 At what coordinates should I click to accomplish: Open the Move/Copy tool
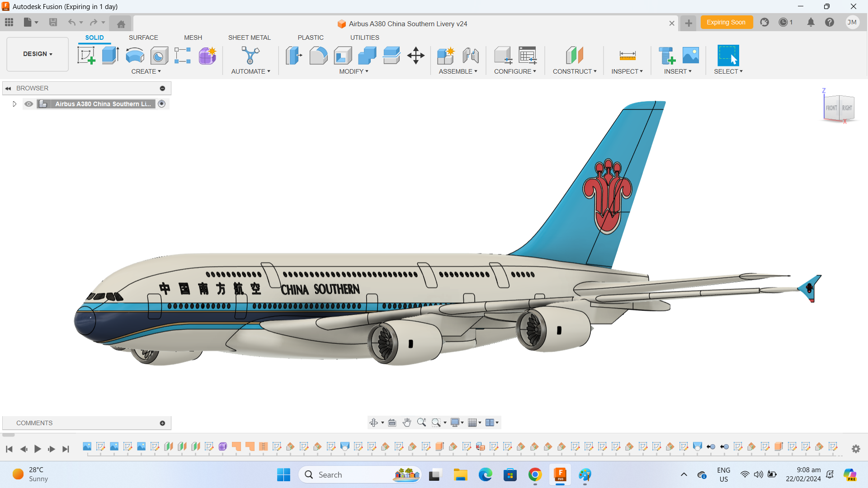click(415, 55)
